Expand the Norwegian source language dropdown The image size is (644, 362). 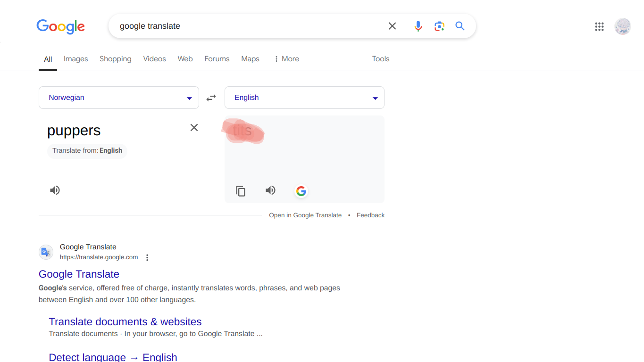[119, 98]
